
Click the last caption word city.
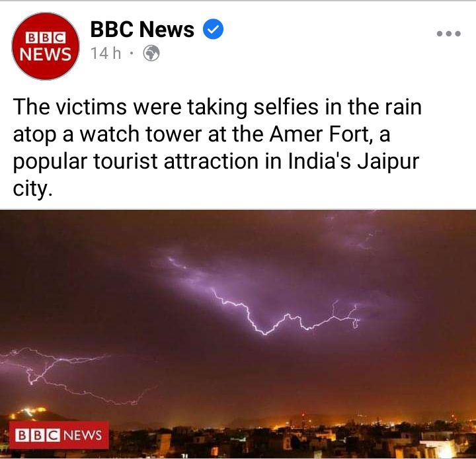[30, 188]
